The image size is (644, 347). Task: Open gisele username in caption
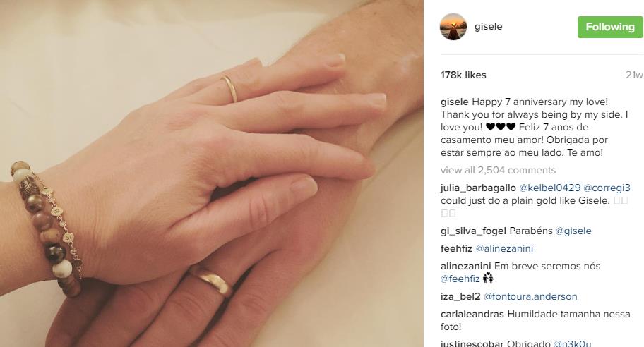click(454, 102)
